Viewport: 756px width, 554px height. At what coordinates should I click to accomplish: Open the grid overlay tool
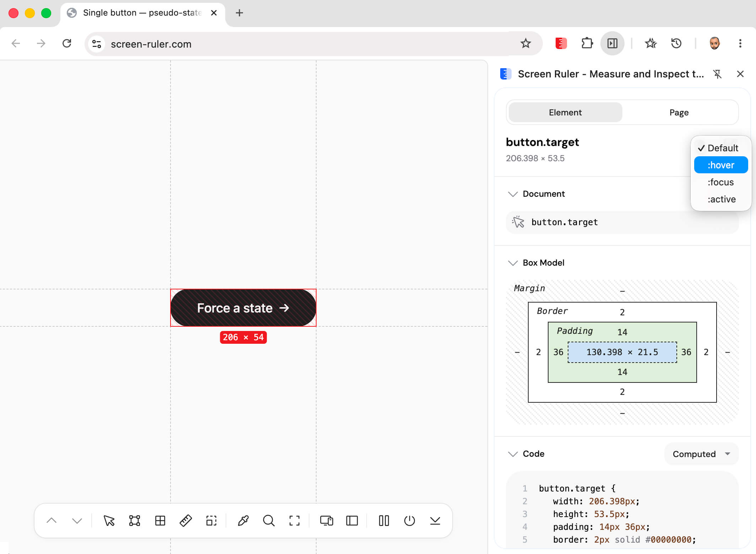click(x=160, y=521)
